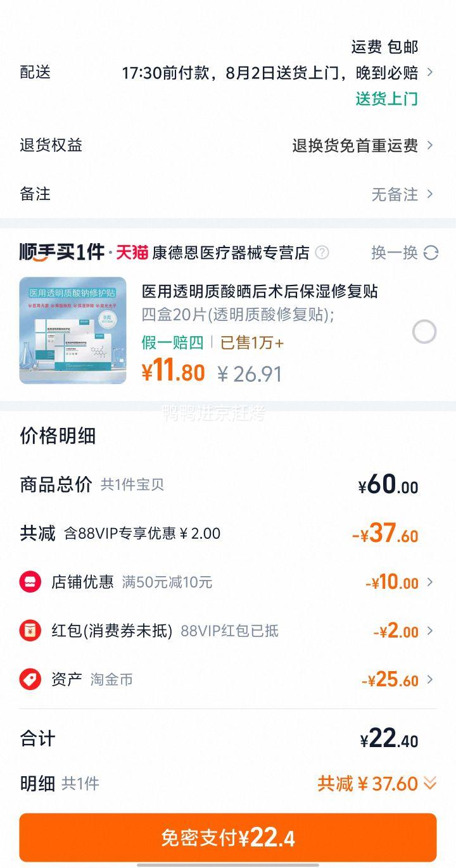The image size is (456, 868).
Task: Expand 共减 ¥37.60 details double chevron
Action: pos(430,784)
